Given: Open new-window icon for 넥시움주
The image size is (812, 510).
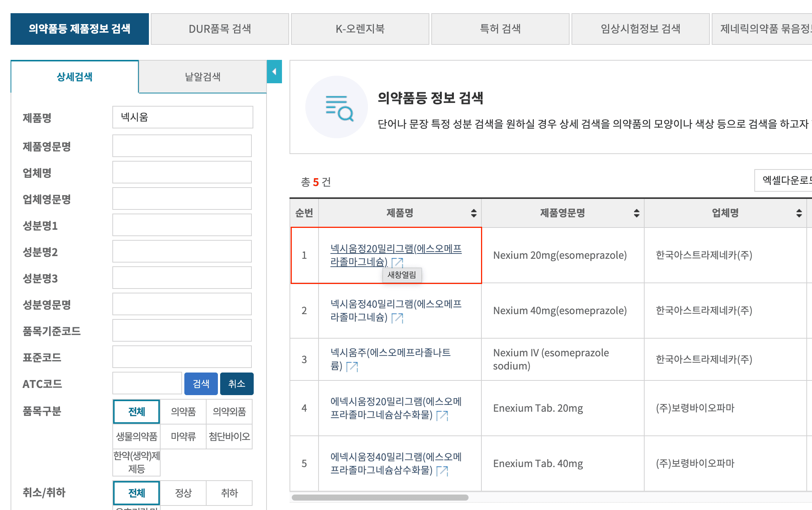Looking at the screenshot, I should [x=352, y=366].
